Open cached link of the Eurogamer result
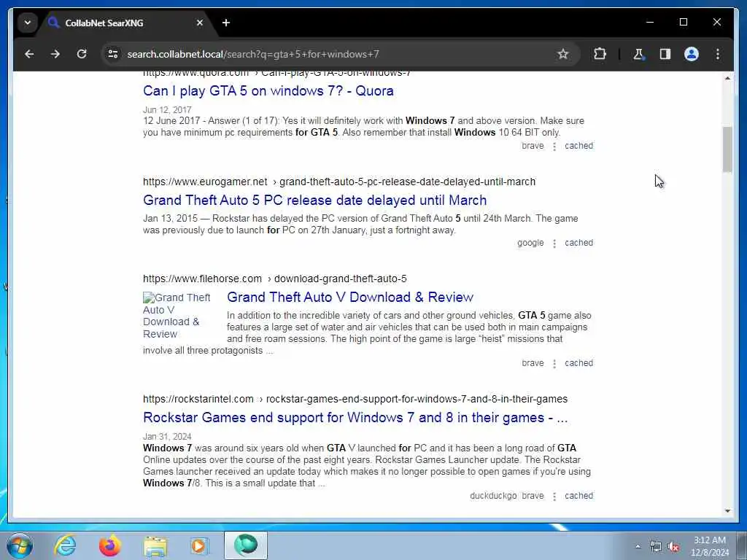This screenshot has height=560, width=747. point(578,243)
